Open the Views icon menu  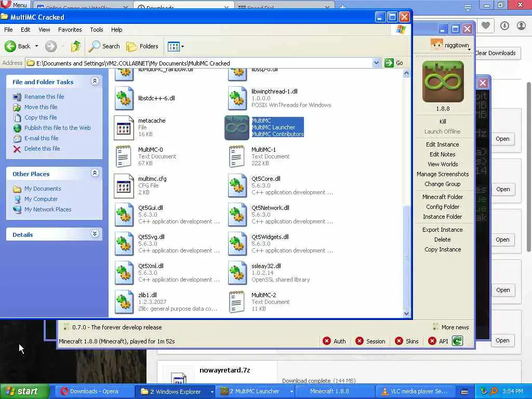click(174, 46)
